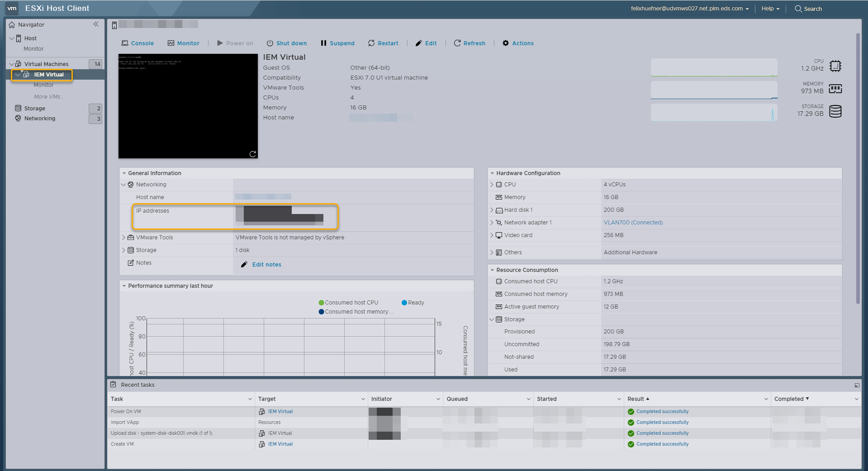Collapse the General Information section

click(124, 173)
